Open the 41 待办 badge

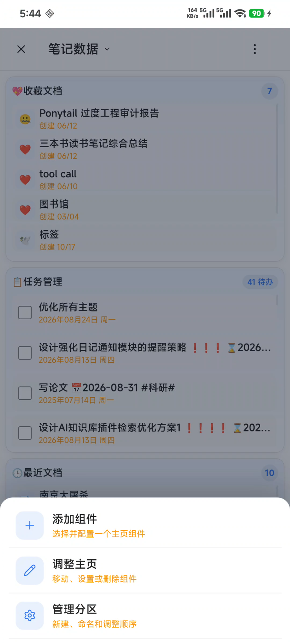tap(260, 282)
